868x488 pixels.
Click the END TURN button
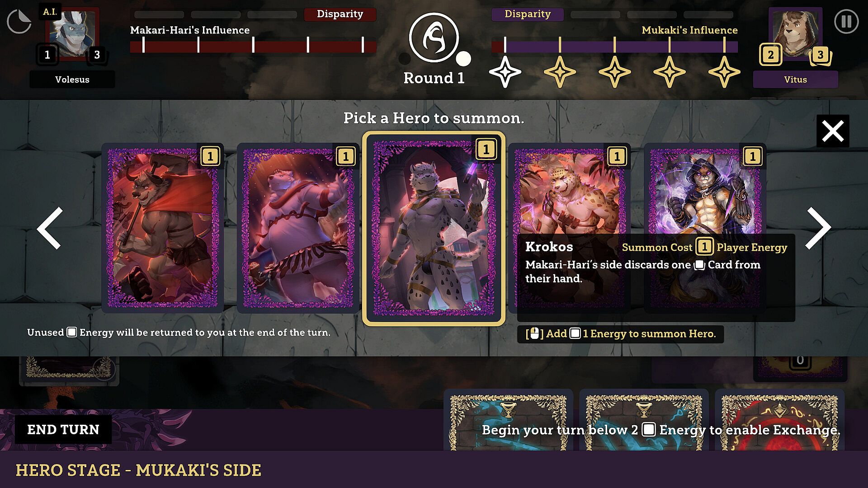[x=63, y=429]
